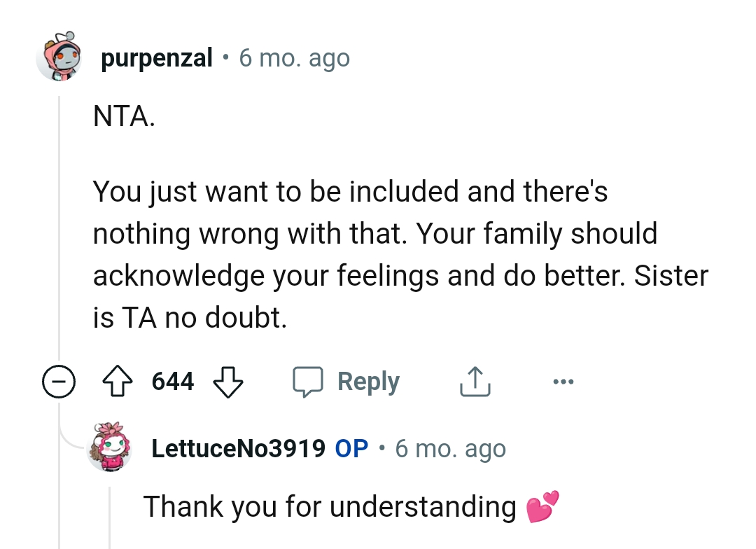Screen dimensions: 756x549
Task: Click the Reply button label
Action: coord(367,381)
